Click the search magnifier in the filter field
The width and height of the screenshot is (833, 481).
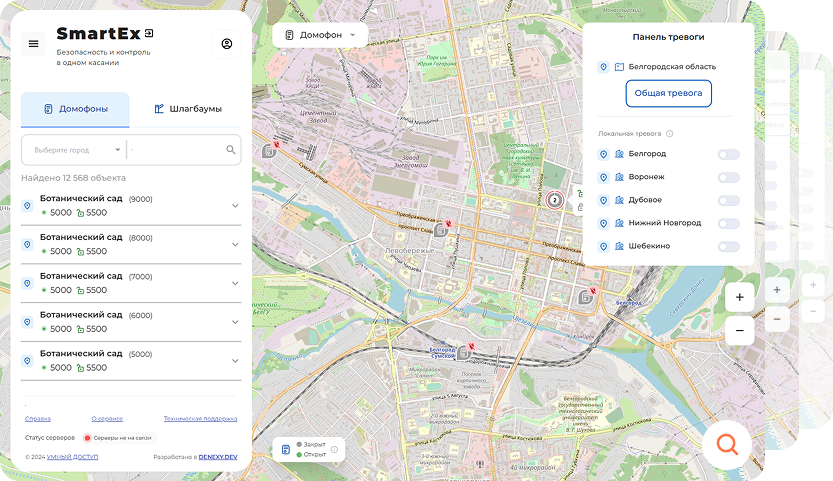(231, 150)
